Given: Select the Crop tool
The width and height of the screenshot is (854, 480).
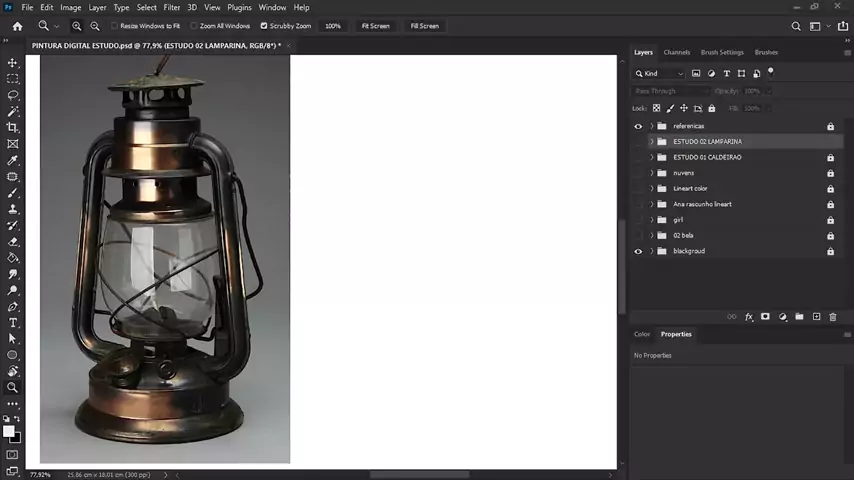Looking at the screenshot, I should 13,128.
